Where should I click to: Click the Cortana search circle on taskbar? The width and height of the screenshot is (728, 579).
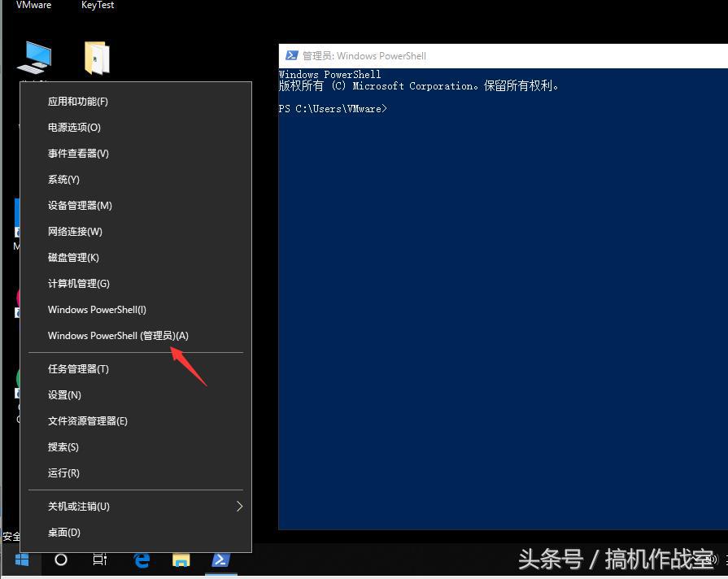[60, 560]
